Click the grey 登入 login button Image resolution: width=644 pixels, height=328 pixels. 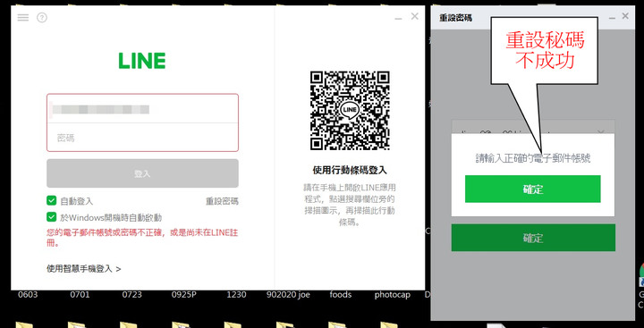(142, 173)
